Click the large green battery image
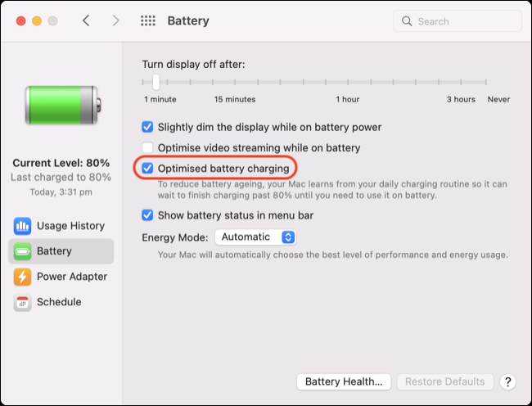Screen dimensions: 532x406 [x=63, y=105]
